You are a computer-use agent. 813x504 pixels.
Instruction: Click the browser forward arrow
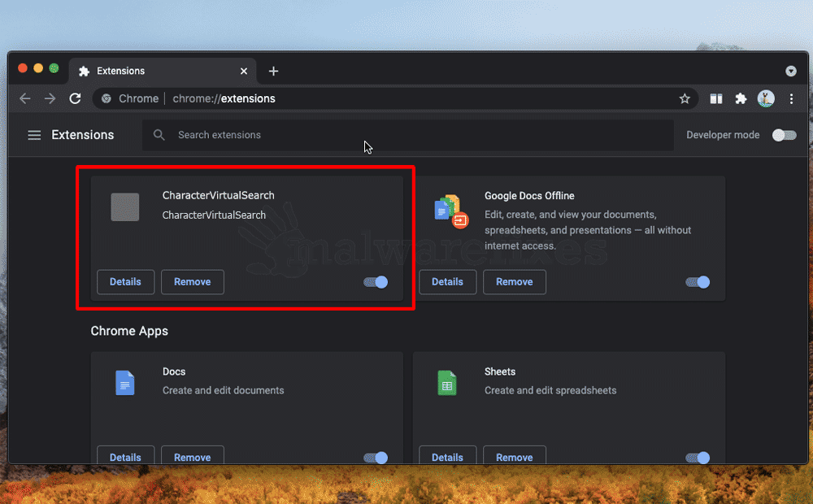pos(50,98)
